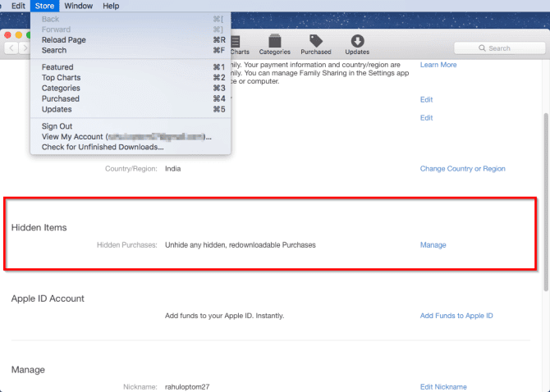The width and height of the screenshot is (550, 392).
Task: Click the Edit Nickname link
Action: click(x=443, y=387)
